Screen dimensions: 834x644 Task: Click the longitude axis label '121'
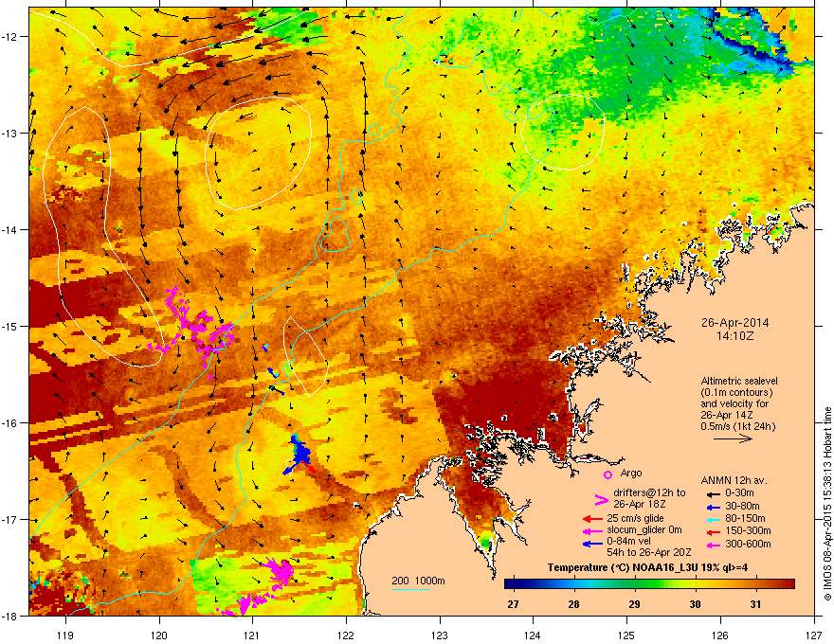(252, 635)
